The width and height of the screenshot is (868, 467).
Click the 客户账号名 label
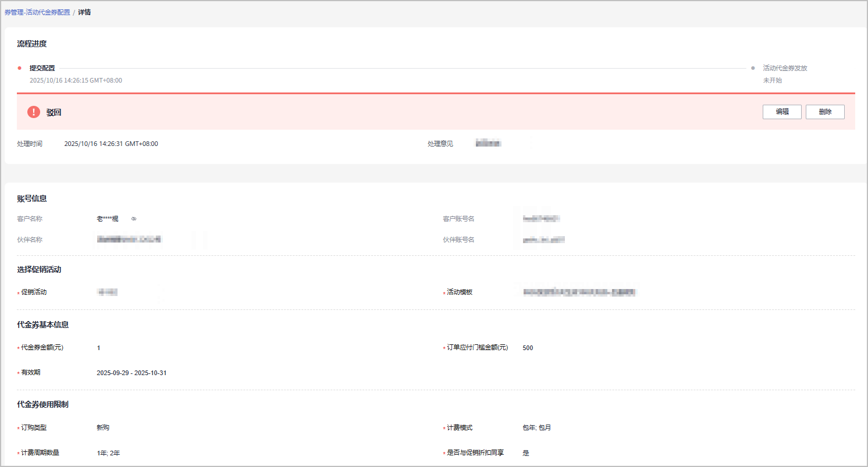(458, 219)
